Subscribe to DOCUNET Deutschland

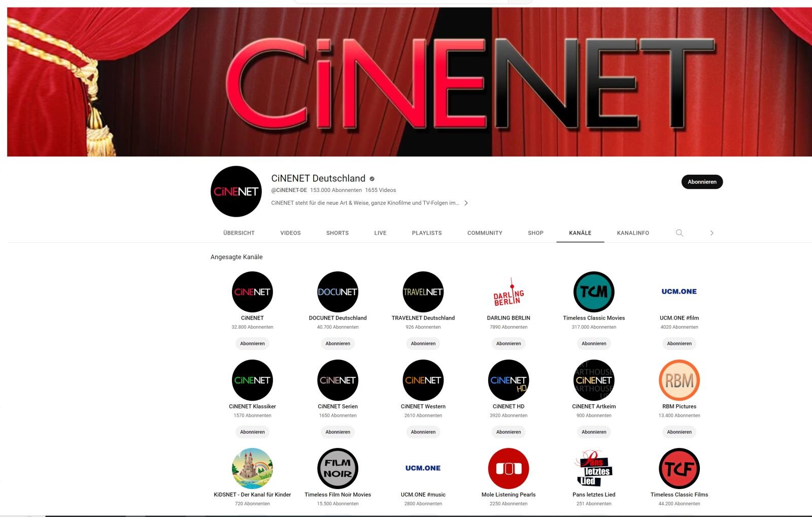(337, 344)
